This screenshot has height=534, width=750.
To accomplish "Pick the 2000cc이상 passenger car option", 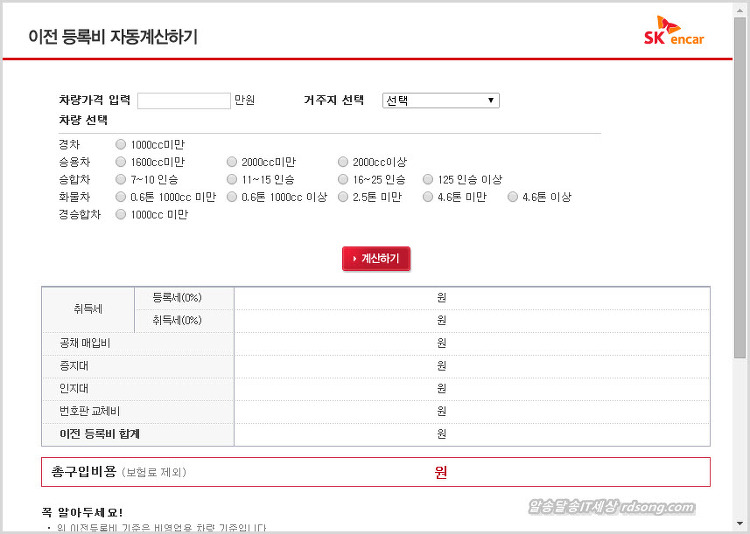I will (343, 162).
